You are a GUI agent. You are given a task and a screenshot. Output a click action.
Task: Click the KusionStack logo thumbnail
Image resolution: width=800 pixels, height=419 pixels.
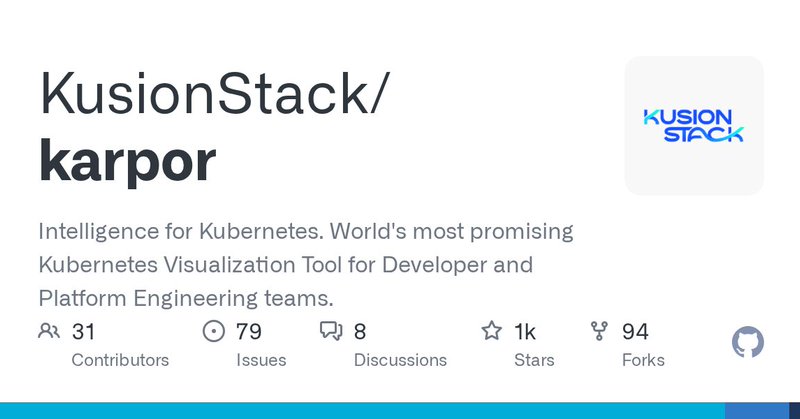point(694,126)
